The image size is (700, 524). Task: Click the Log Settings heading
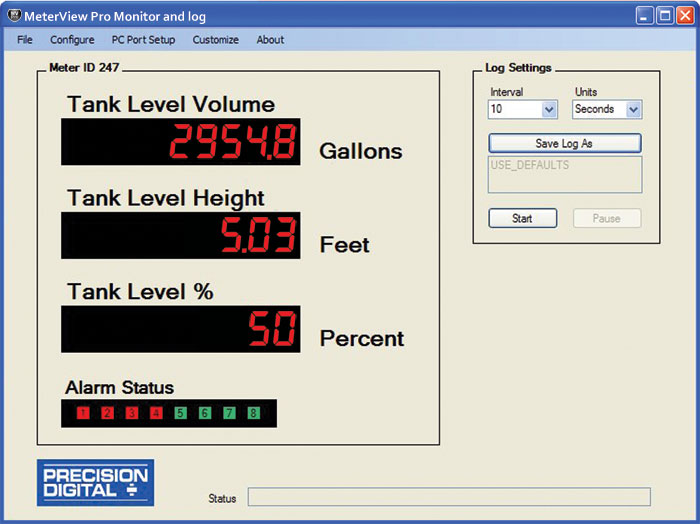point(518,68)
